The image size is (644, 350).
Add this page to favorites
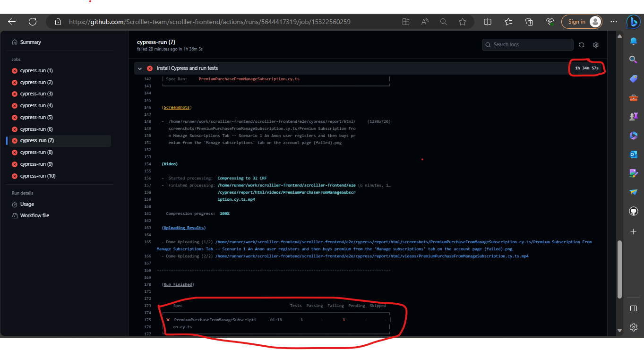[x=462, y=21]
